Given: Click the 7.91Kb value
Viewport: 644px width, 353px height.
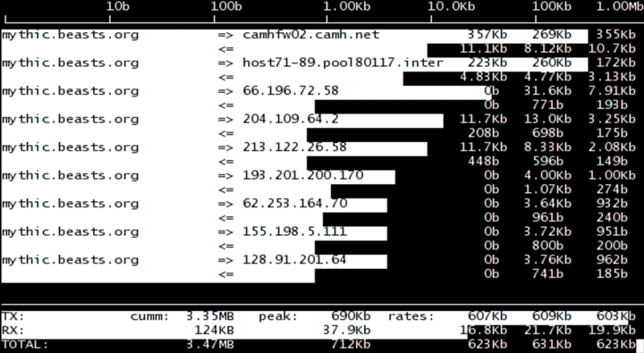Looking at the screenshot, I should point(612,91).
